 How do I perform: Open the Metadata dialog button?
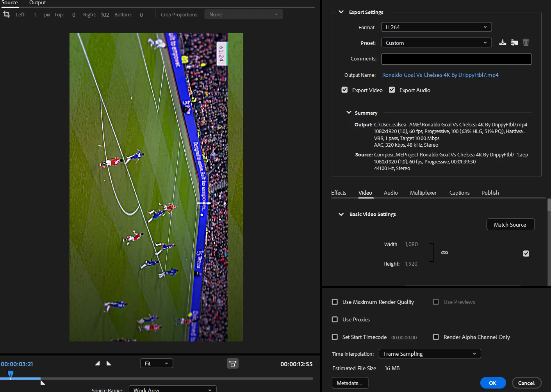[x=350, y=383]
